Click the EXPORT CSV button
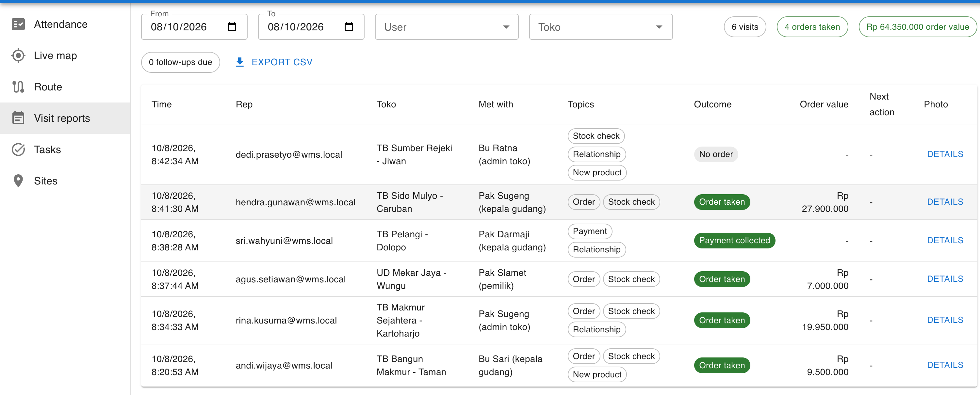The image size is (980, 395). (274, 62)
